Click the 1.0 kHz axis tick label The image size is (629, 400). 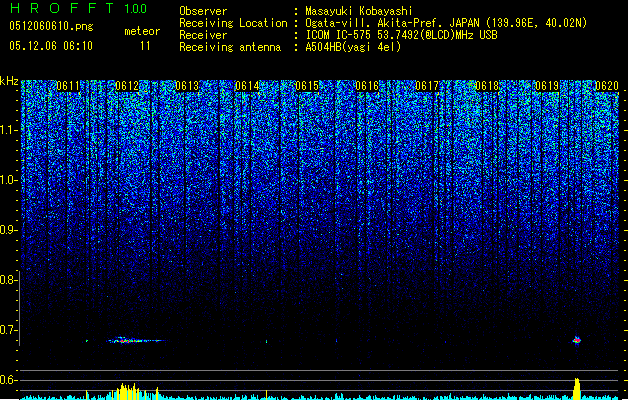point(9,180)
